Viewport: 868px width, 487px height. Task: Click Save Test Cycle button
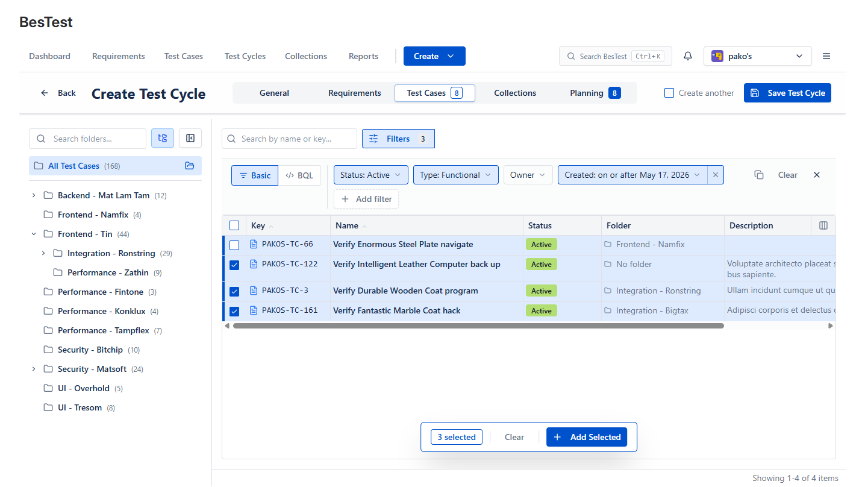point(787,93)
